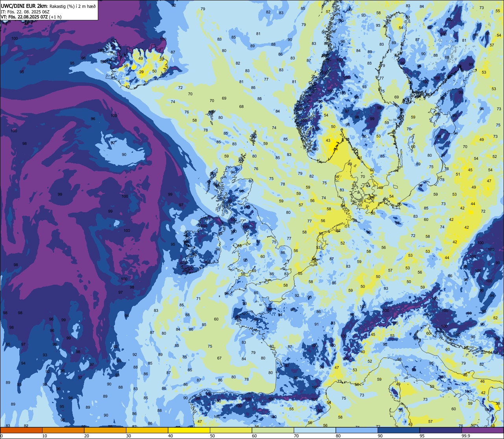
Task: Pick the pale yellow 50–60 legend swatch
Action: [231, 430]
